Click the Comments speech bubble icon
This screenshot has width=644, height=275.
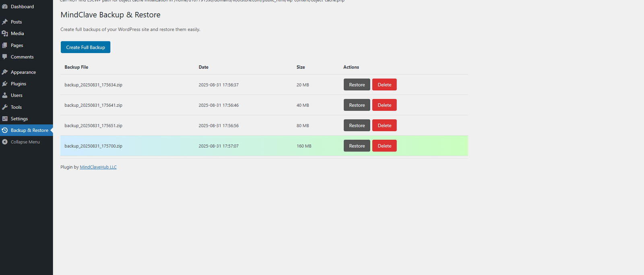[5, 57]
